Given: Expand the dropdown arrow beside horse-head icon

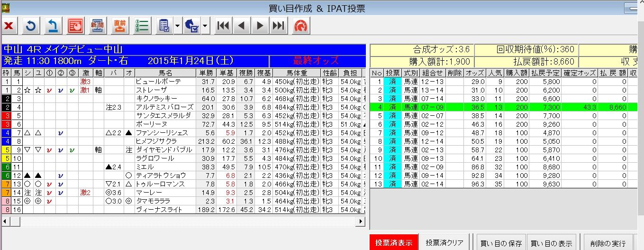Looking at the screenshot, I should point(205,26).
